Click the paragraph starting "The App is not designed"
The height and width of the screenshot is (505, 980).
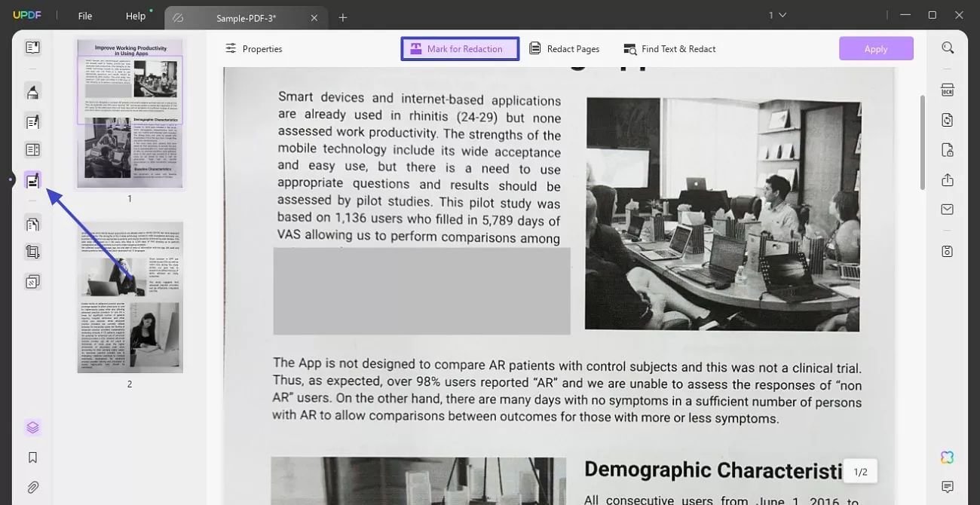567,392
